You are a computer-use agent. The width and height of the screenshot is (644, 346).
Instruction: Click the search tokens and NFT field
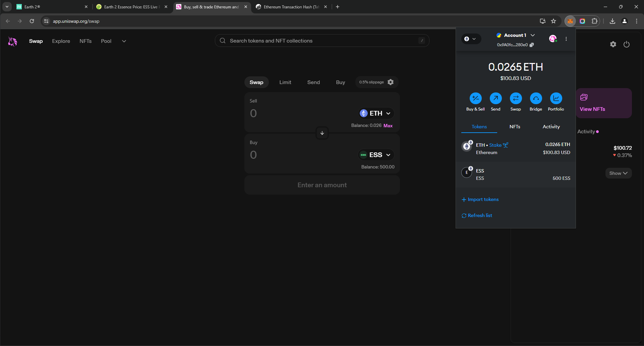tap(322, 41)
